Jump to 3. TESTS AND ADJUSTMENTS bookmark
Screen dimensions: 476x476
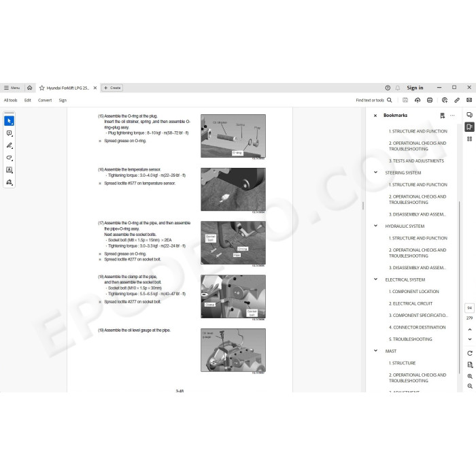416,161
